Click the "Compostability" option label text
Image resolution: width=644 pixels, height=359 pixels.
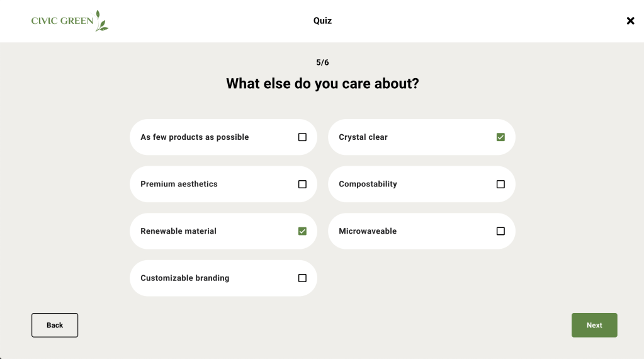368,185
